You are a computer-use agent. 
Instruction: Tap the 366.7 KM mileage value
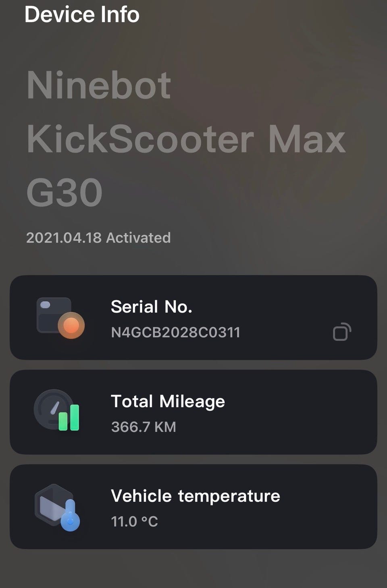144,427
